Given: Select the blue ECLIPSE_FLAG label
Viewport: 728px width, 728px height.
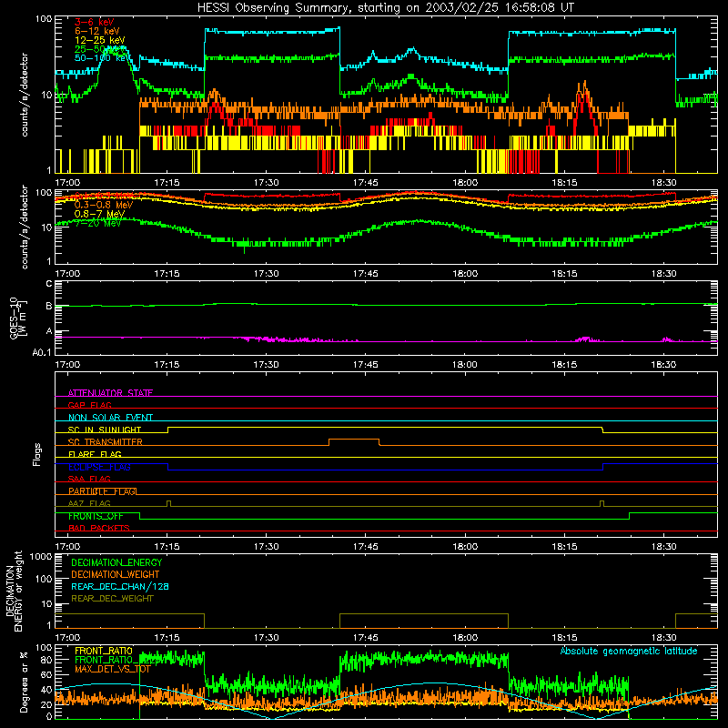Looking at the screenshot, I should point(99,467).
